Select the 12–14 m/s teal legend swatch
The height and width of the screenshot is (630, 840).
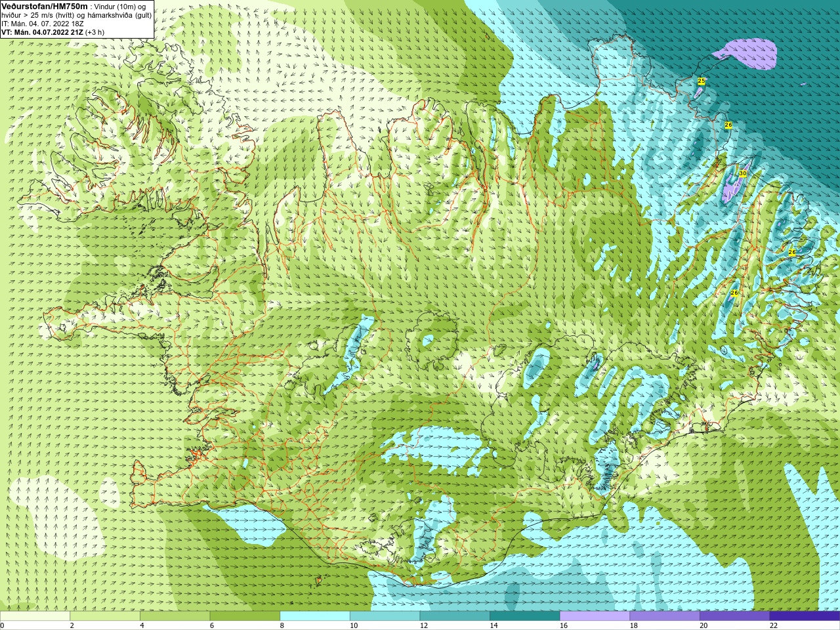[455, 616]
